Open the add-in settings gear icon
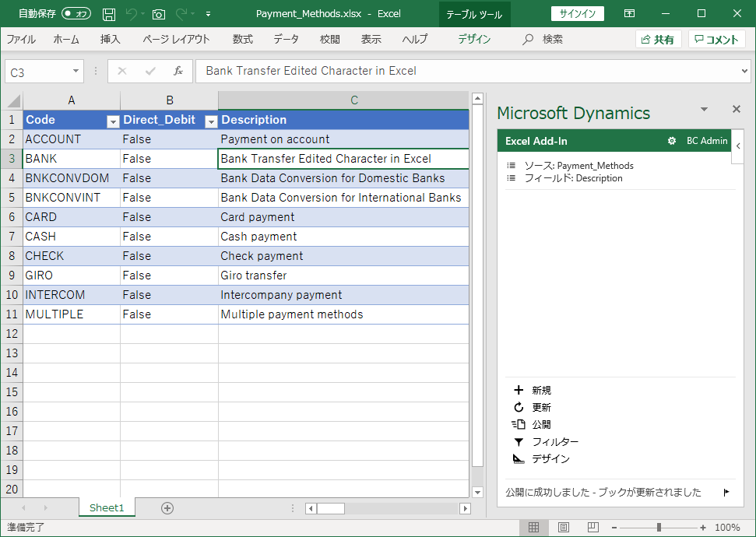 (x=672, y=141)
